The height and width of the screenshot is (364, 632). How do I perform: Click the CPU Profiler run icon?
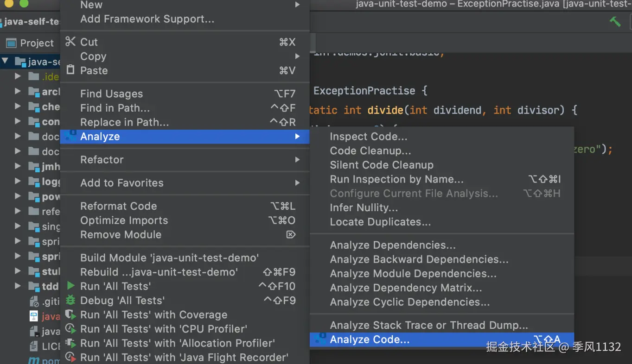click(70, 329)
